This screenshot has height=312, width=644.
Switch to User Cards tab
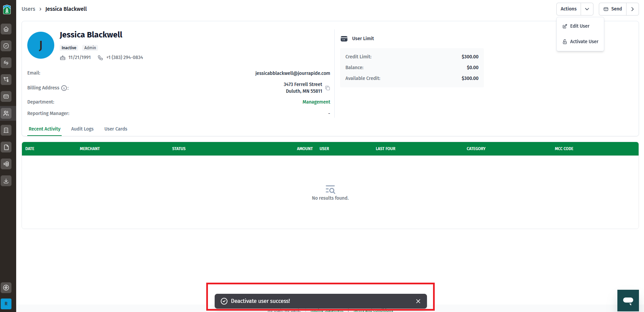(x=116, y=129)
